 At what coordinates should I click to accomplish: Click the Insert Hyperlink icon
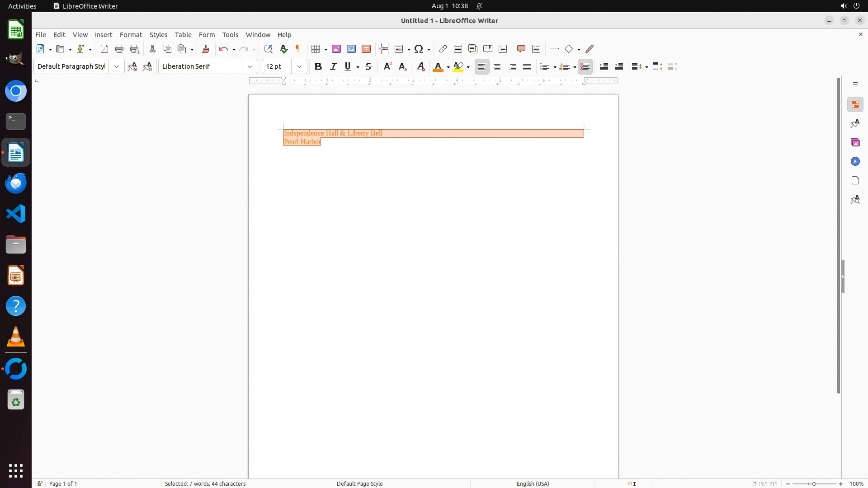(x=443, y=49)
